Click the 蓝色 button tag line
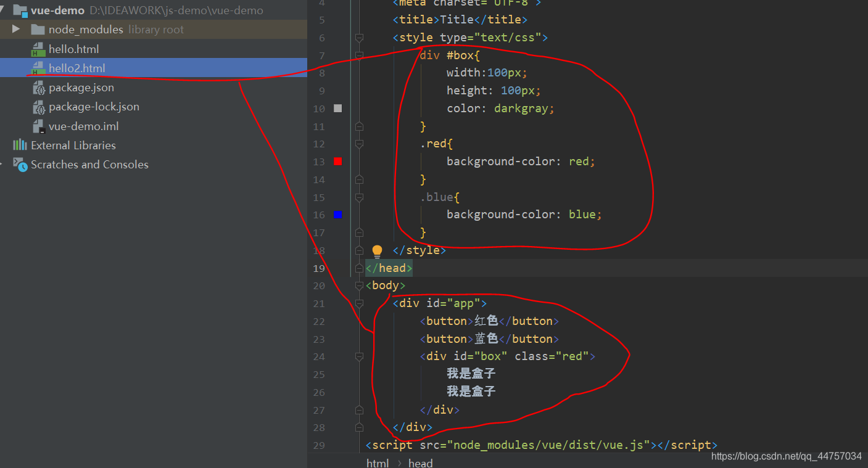868x468 pixels. (489, 339)
